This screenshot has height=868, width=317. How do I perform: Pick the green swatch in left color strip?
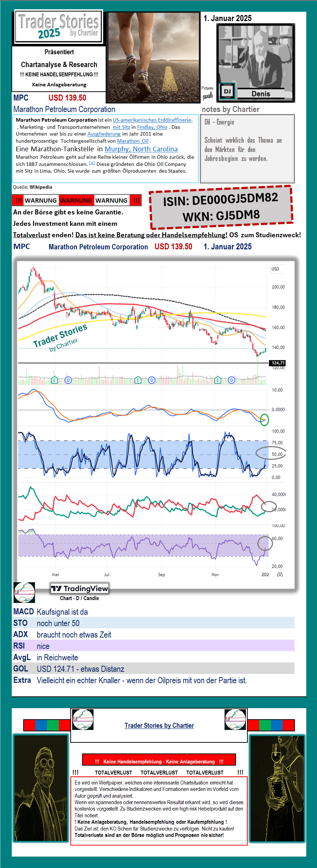(x=53, y=725)
